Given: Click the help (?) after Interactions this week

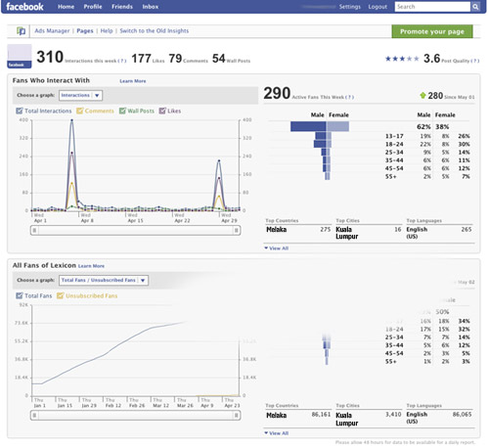Looking at the screenshot, I should [x=122, y=61].
